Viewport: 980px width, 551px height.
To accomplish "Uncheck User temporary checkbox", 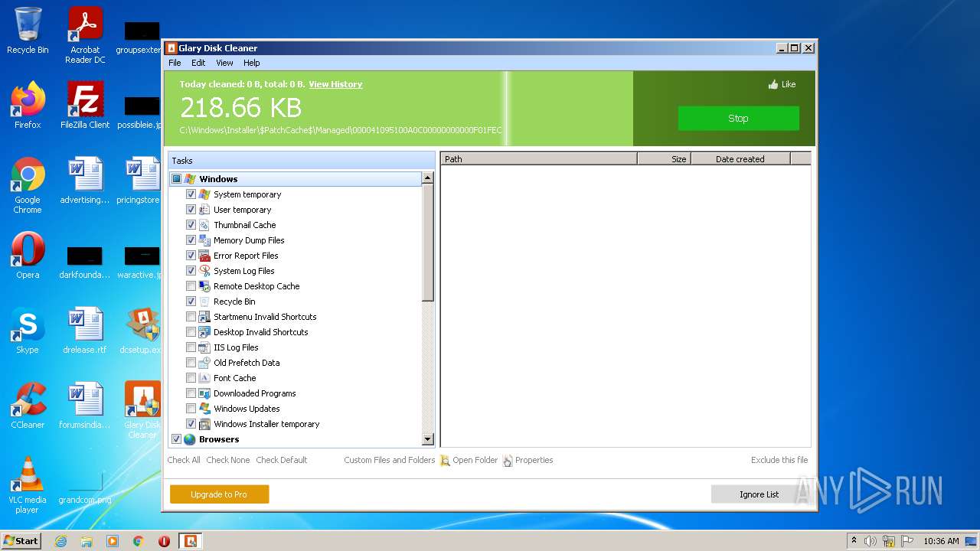I will coord(191,210).
